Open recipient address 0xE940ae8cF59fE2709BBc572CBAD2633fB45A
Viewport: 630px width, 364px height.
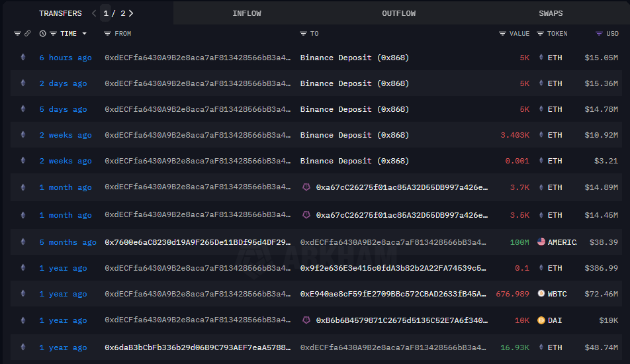pyautogui.click(x=393, y=294)
